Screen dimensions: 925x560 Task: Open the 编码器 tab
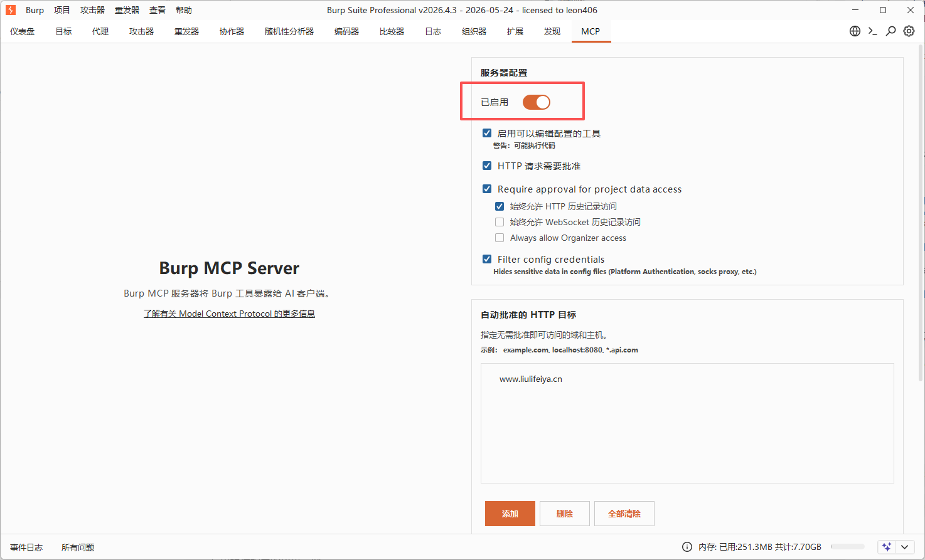[347, 31]
